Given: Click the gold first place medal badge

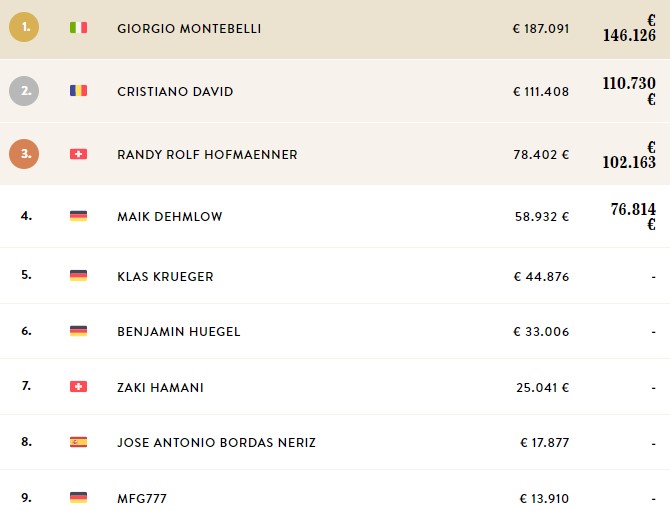Looking at the screenshot, I should point(24,27).
